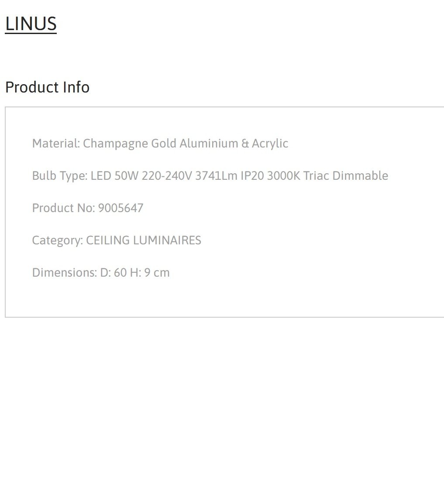Click the Dimensions D: 60 H: 9 cm line
The height and width of the screenshot is (504, 444).
tap(101, 273)
